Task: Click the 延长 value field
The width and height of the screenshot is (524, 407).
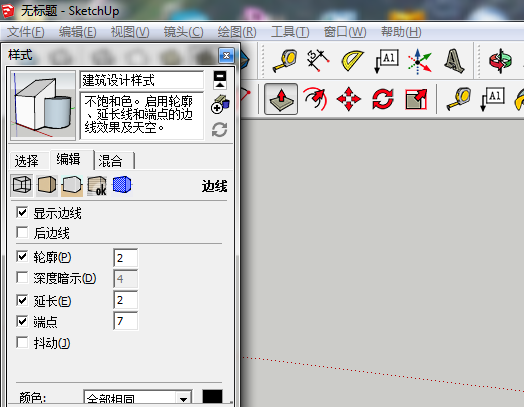Action: point(126,300)
